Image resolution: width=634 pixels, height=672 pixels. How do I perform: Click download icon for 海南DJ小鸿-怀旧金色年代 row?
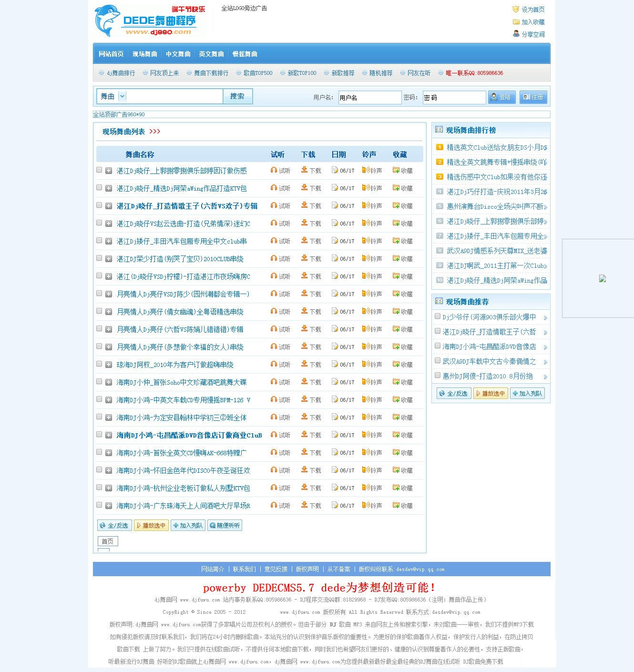[x=304, y=470]
